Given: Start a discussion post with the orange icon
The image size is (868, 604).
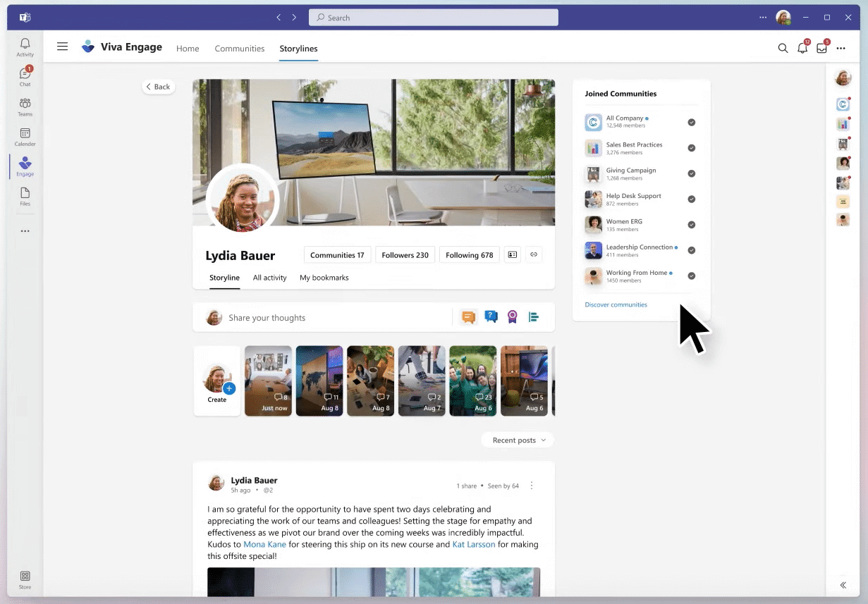Looking at the screenshot, I should (468, 317).
